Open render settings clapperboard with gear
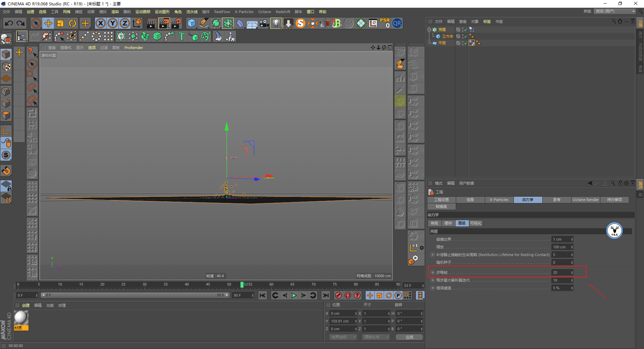The height and width of the screenshot is (349, 644). click(176, 23)
